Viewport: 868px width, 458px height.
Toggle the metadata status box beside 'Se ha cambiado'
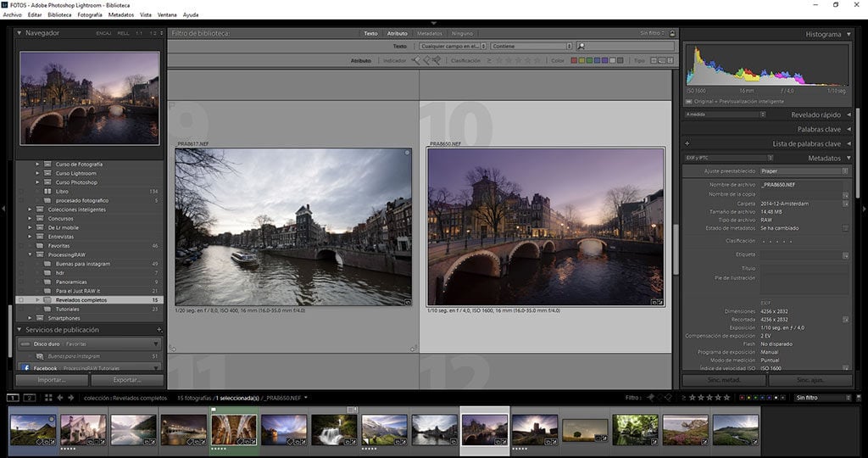(845, 228)
